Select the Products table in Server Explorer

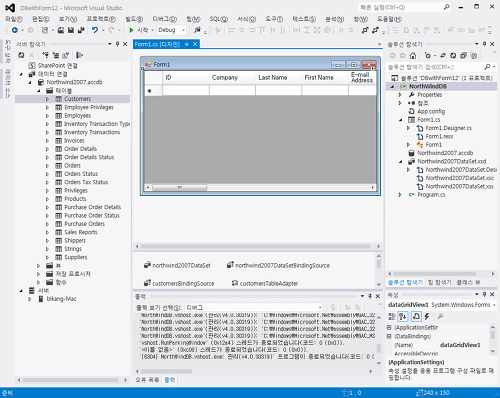75,199
